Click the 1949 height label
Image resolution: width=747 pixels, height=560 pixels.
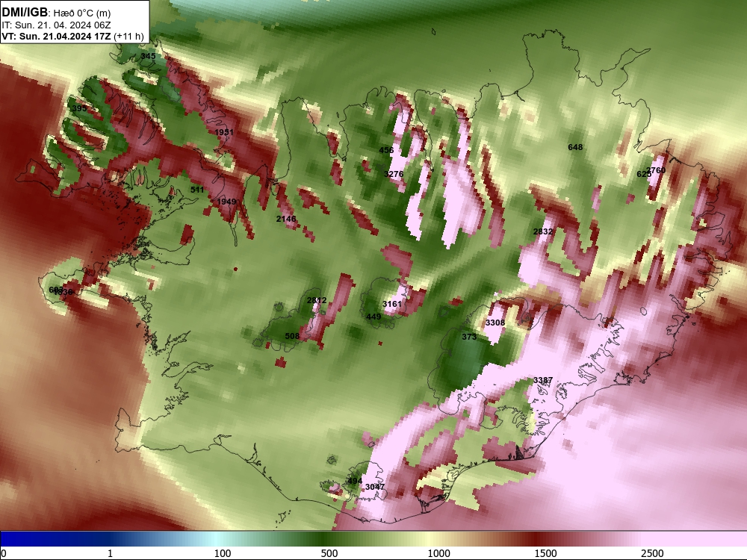point(227,202)
